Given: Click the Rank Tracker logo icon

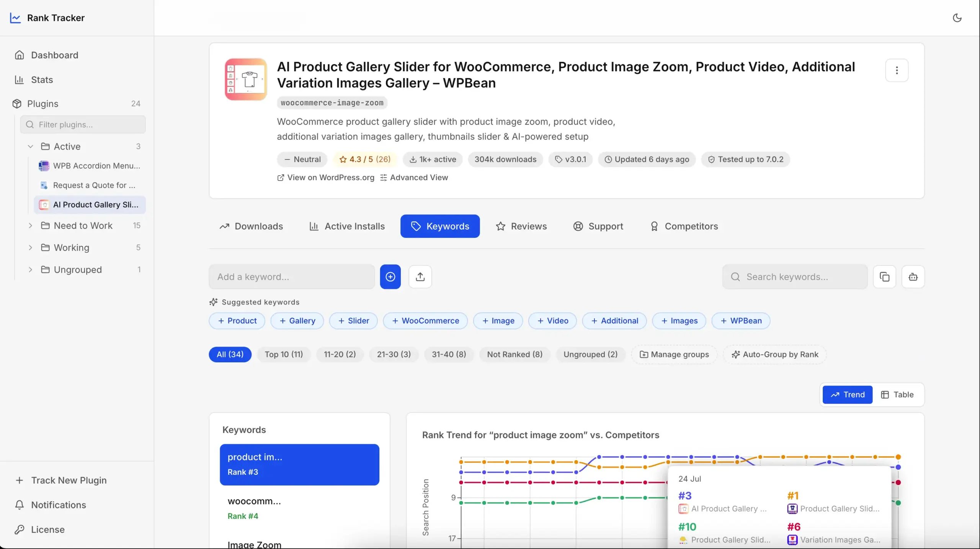Looking at the screenshot, I should 15,18.
